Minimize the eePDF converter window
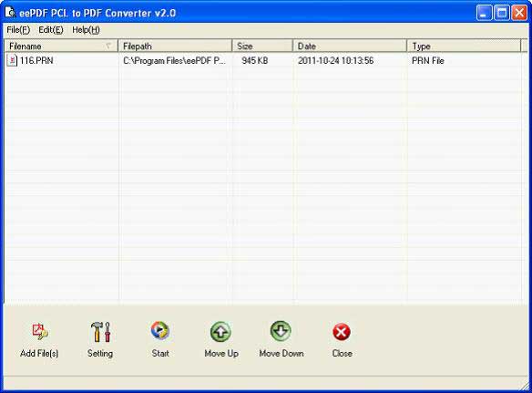Screen dimensions: 532x393 point(484,13)
